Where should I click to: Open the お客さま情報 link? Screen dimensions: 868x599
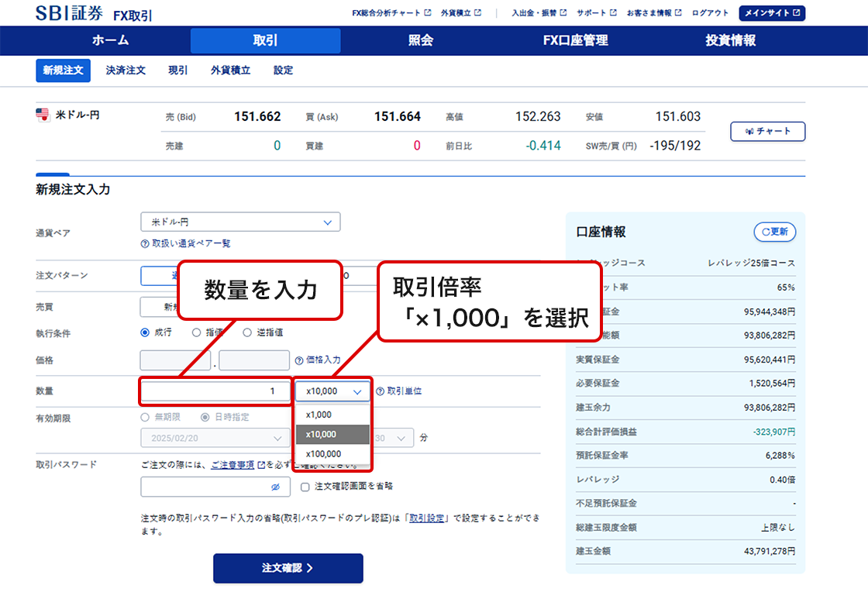pos(654,12)
